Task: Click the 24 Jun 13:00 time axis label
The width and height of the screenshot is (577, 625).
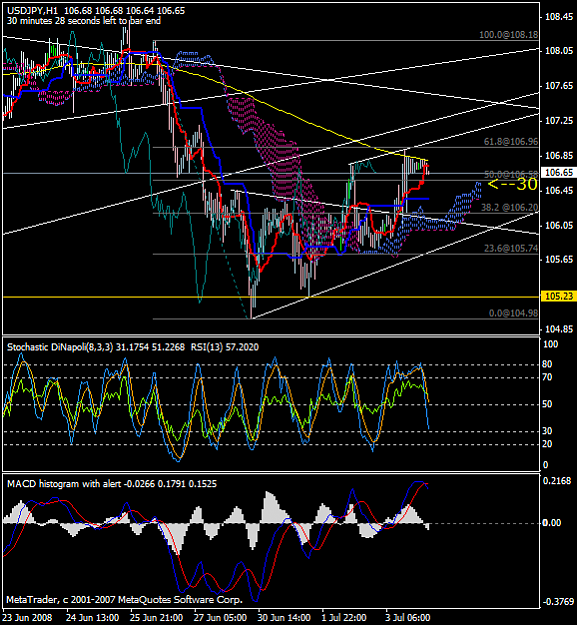Action: click(93, 617)
